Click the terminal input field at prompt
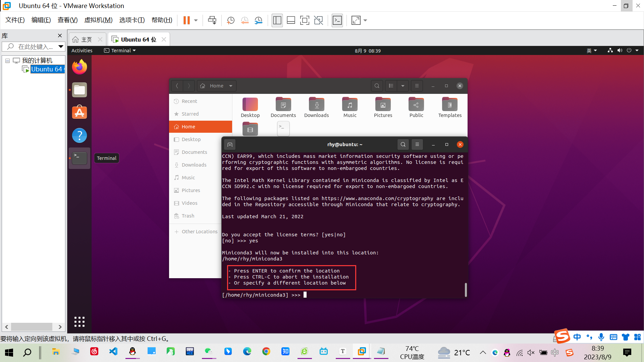 coord(305,295)
